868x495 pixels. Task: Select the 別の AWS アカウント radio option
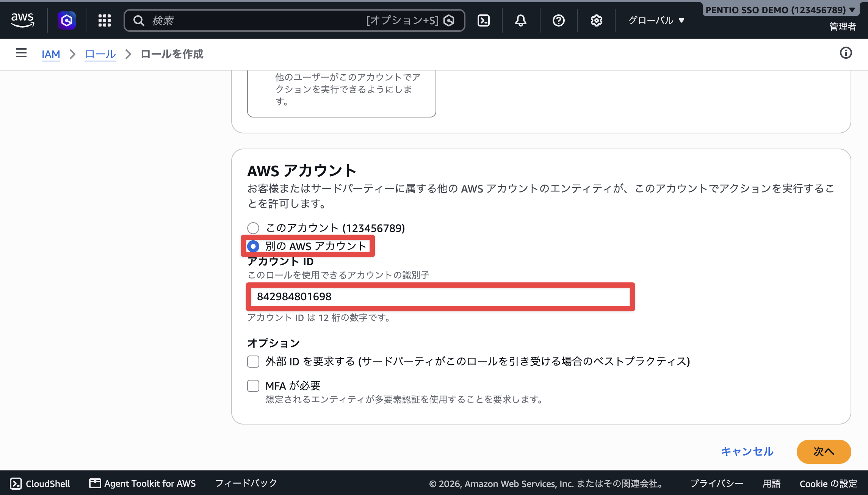coord(253,246)
